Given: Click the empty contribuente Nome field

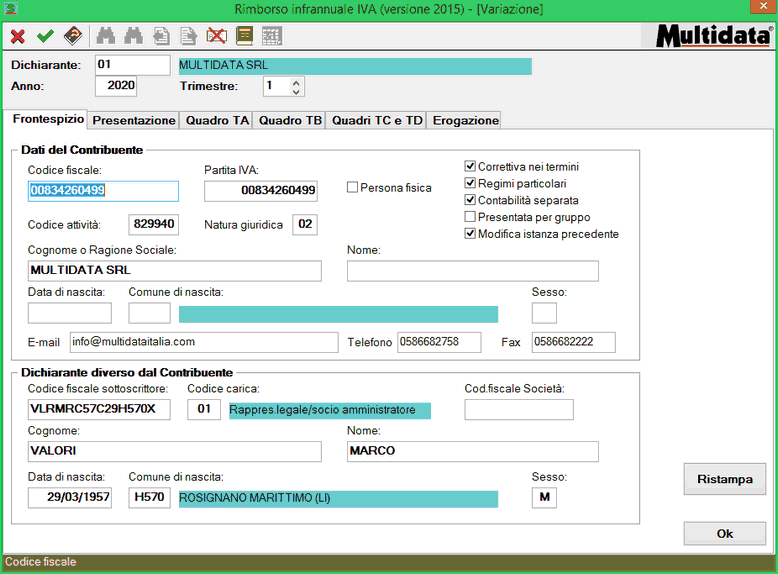Looking at the screenshot, I should pyautogui.click(x=473, y=271).
